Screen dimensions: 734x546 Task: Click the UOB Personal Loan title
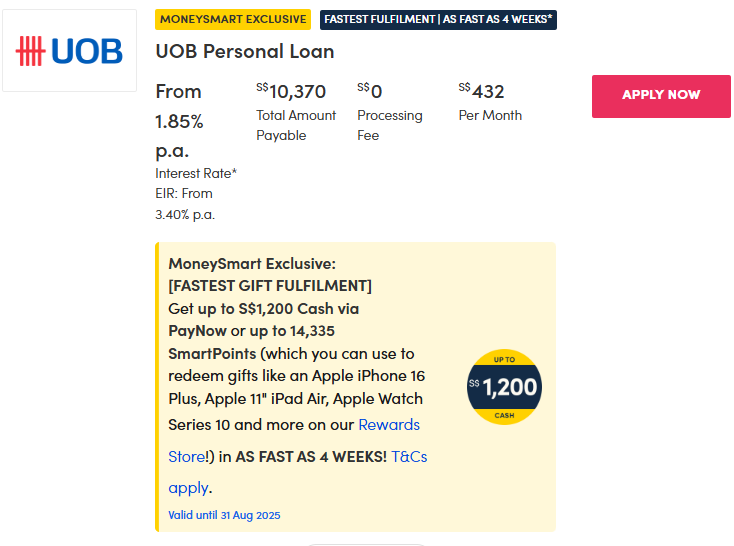(x=245, y=51)
